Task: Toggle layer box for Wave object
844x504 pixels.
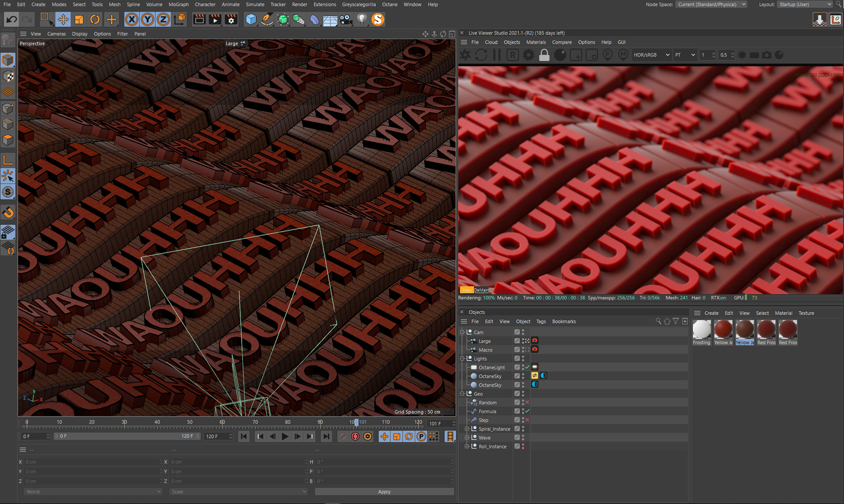Action: pyautogui.click(x=517, y=438)
